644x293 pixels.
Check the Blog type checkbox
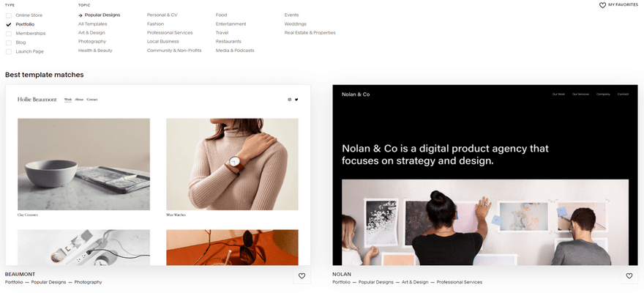coord(9,42)
